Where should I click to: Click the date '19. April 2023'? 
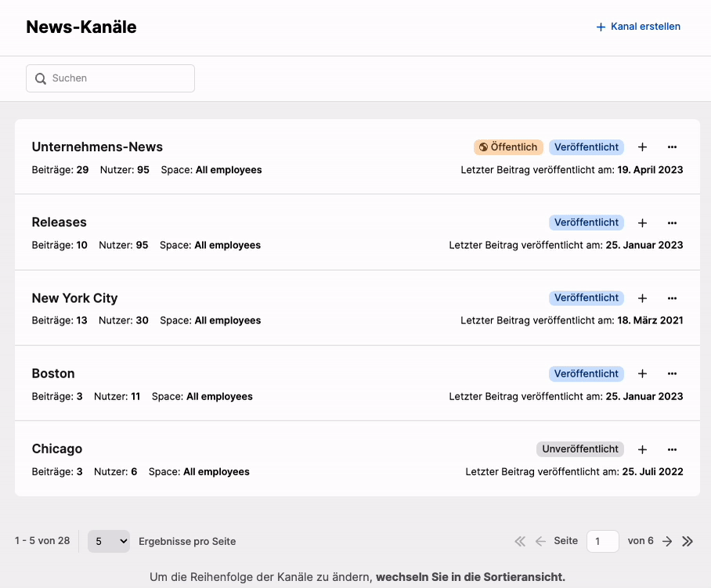[x=650, y=170]
